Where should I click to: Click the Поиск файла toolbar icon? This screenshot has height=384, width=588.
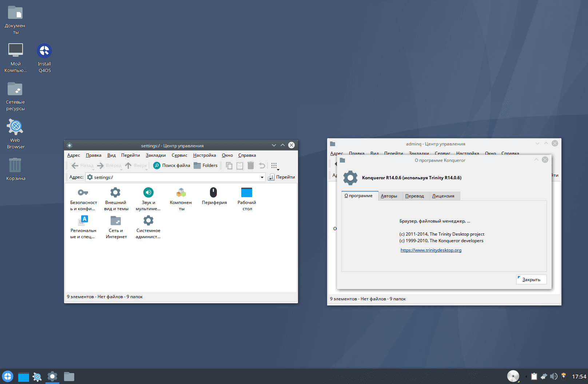point(172,165)
